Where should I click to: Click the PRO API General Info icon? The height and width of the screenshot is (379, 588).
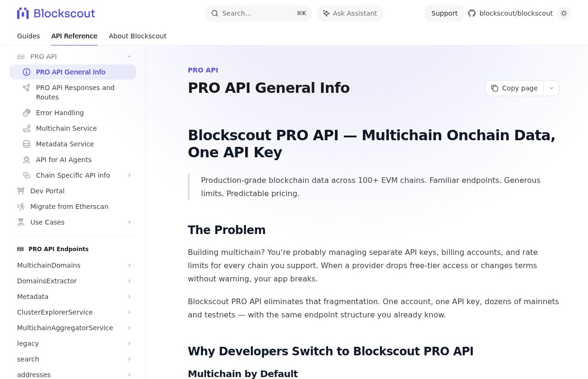[x=27, y=72]
